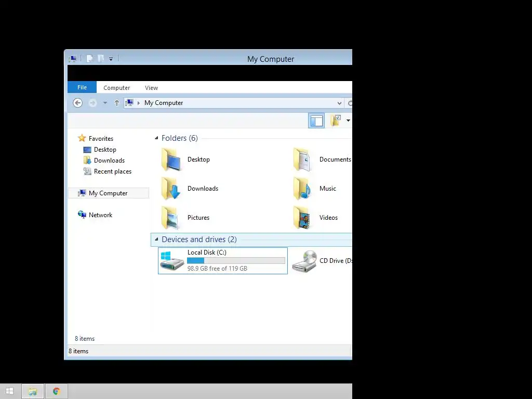Select the CD Drive icon
This screenshot has width=532, height=399.
tap(304, 261)
